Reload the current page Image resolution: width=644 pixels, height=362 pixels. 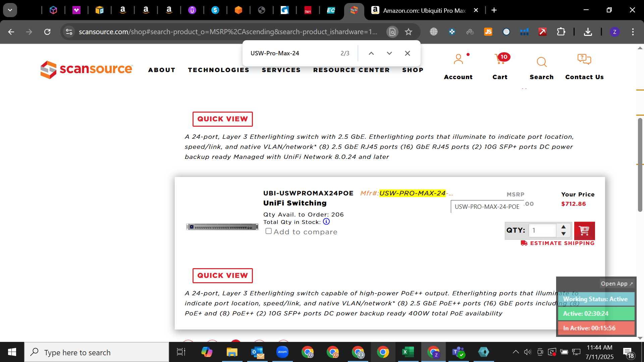pyautogui.click(x=47, y=32)
